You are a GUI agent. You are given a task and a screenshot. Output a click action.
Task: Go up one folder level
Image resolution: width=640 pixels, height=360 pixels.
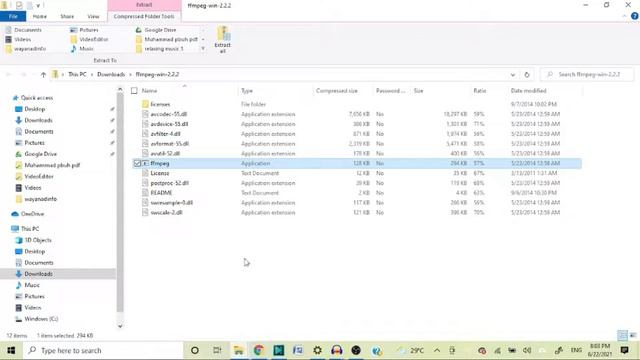[x=43, y=74]
